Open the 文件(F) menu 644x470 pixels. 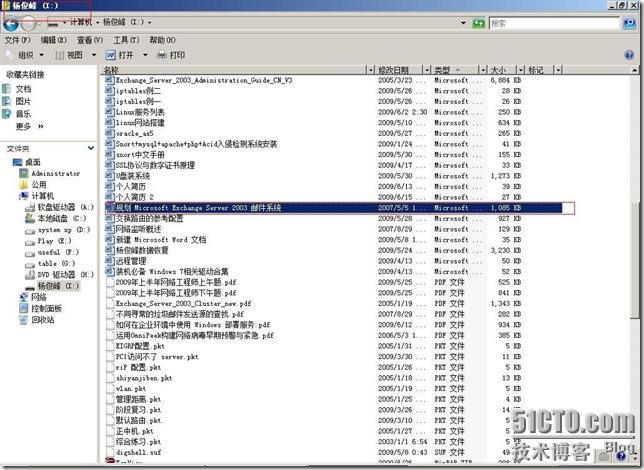[17, 40]
